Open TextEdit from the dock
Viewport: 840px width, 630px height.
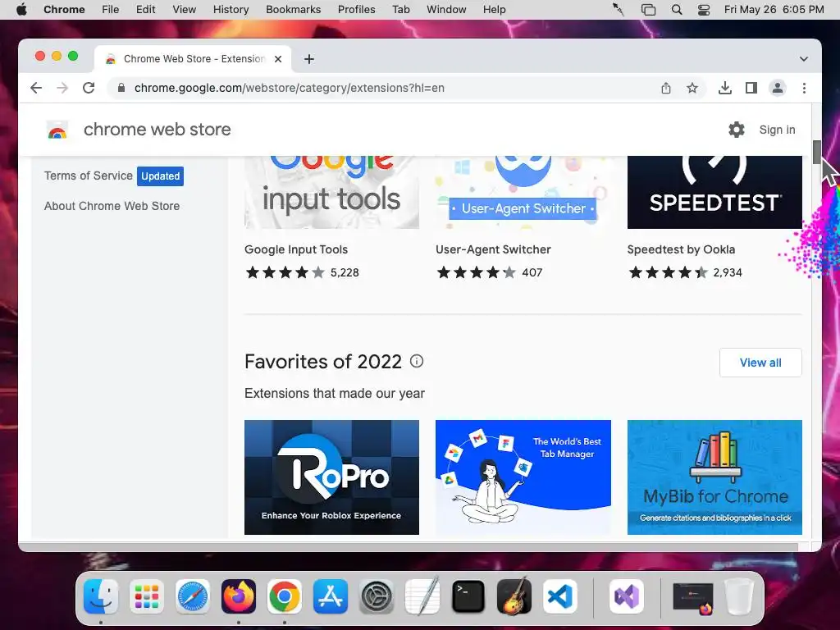coord(422,596)
